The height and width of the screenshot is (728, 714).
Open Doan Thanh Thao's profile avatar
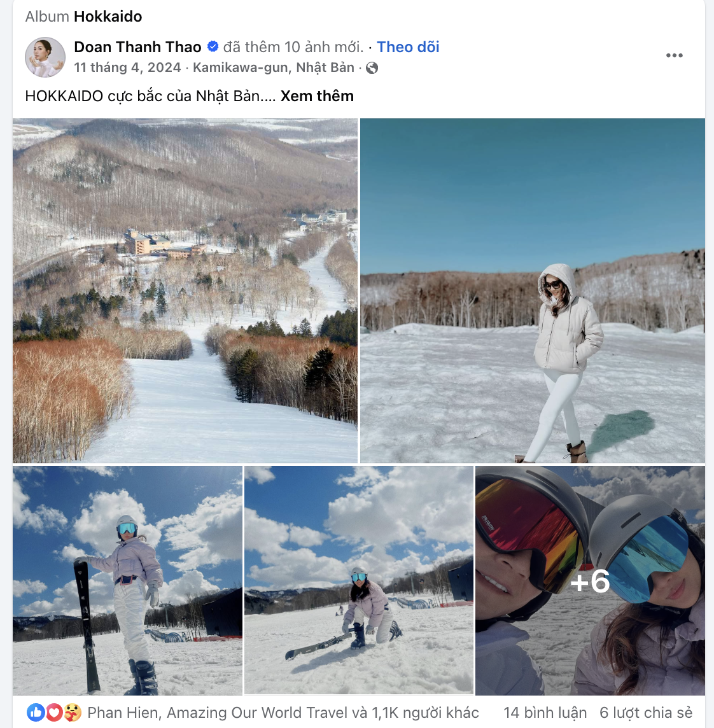[x=45, y=57]
